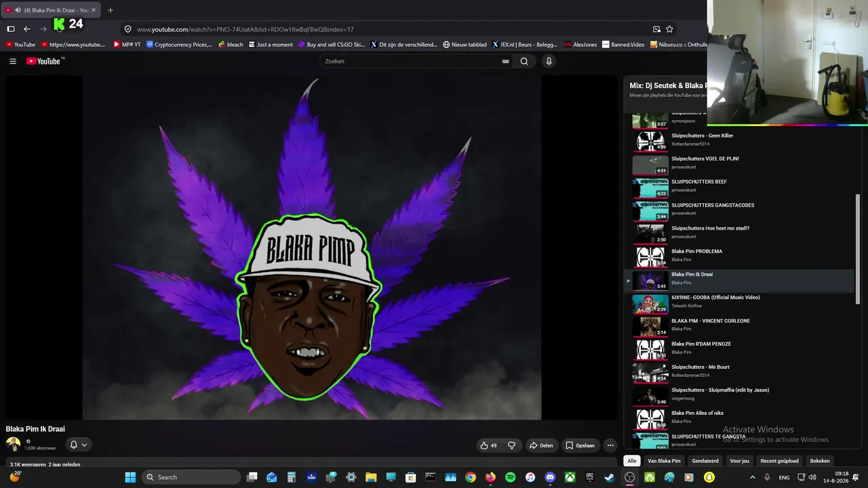Viewport: 868px width, 488px height.
Task: Open Google Chrome from the taskbar
Action: point(471,477)
